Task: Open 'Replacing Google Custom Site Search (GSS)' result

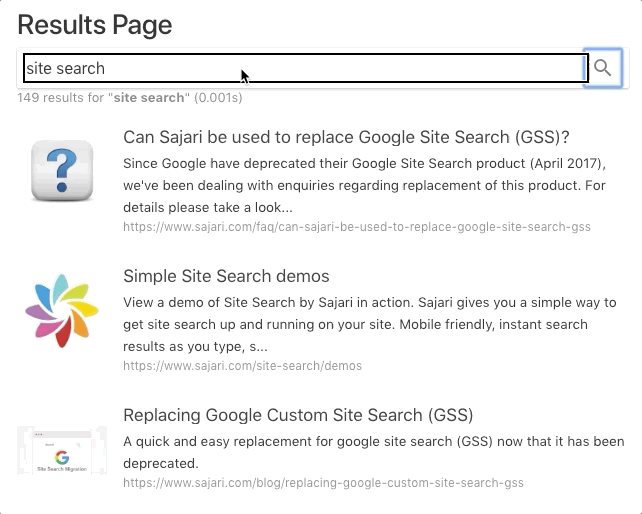Action: point(298,415)
